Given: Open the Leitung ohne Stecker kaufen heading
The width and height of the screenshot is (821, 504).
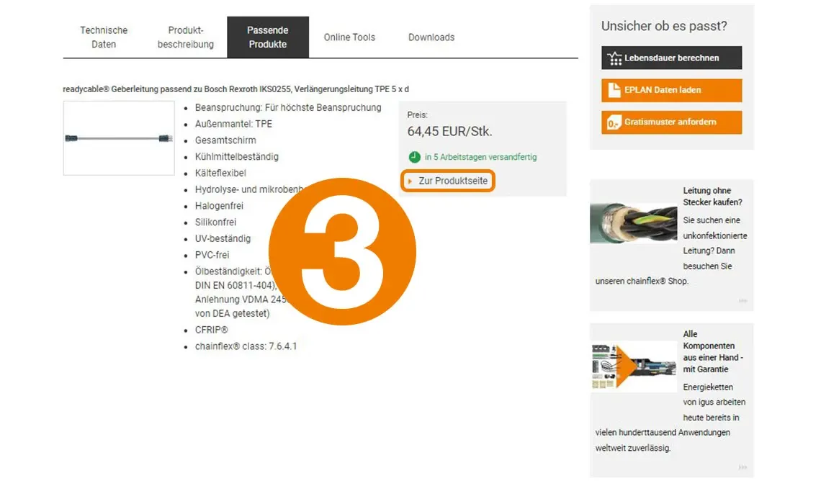Looking at the screenshot, I should pyautogui.click(x=712, y=197).
